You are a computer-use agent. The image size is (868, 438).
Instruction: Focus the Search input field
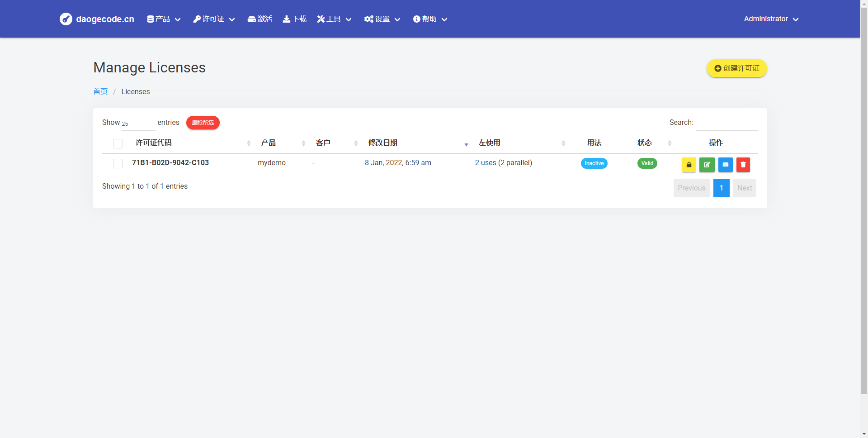(x=727, y=123)
